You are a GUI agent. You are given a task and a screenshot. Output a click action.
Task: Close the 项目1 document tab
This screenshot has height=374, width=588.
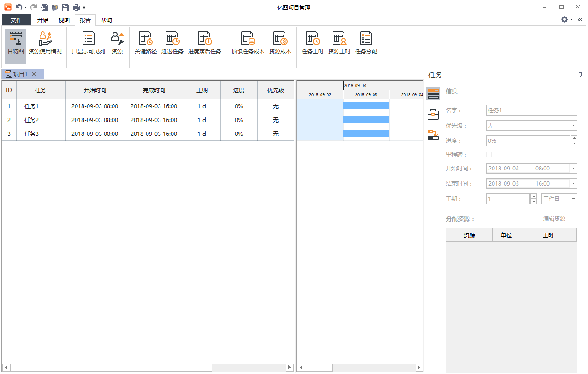pos(34,74)
